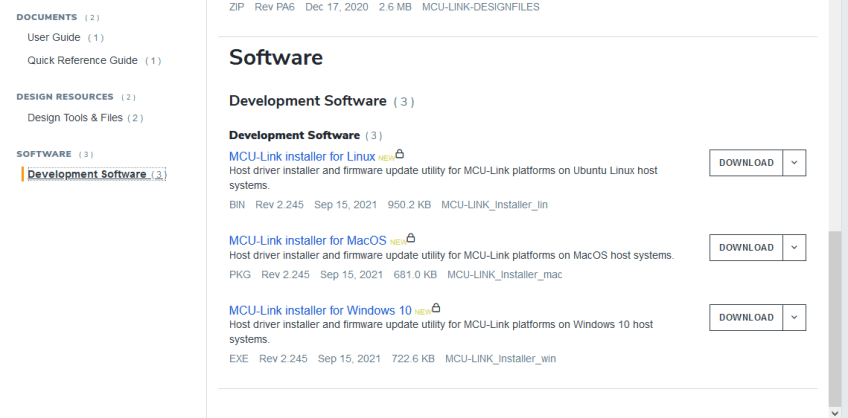
Task: Select User Guide in the sidebar
Action: click(54, 38)
